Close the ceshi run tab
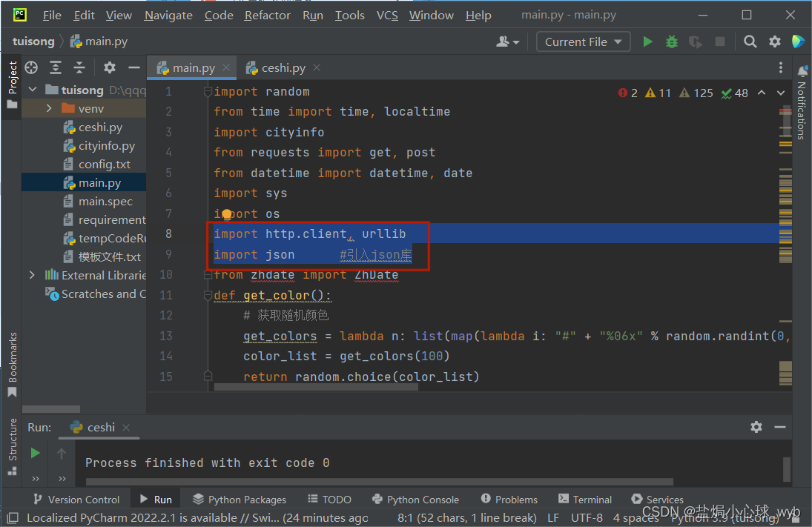Viewport: 812px width, 527px height. [x=126, y=428]
